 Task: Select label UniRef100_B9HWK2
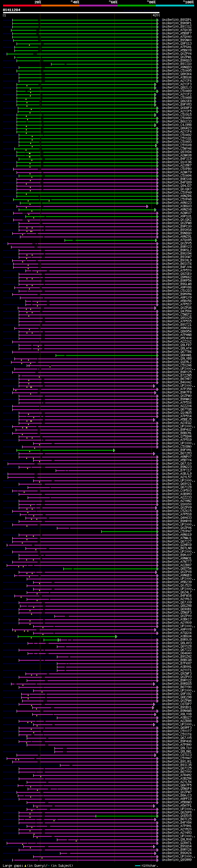(176, 399)
